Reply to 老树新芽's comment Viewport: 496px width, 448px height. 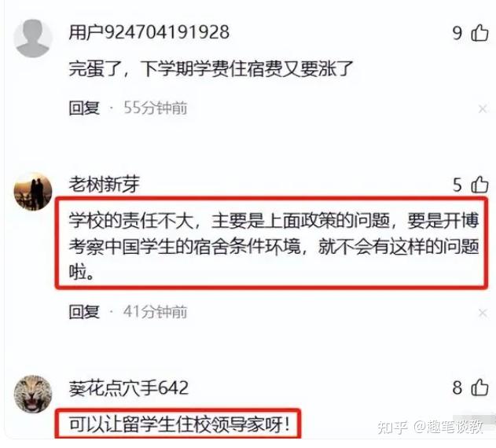coord(84,312)
